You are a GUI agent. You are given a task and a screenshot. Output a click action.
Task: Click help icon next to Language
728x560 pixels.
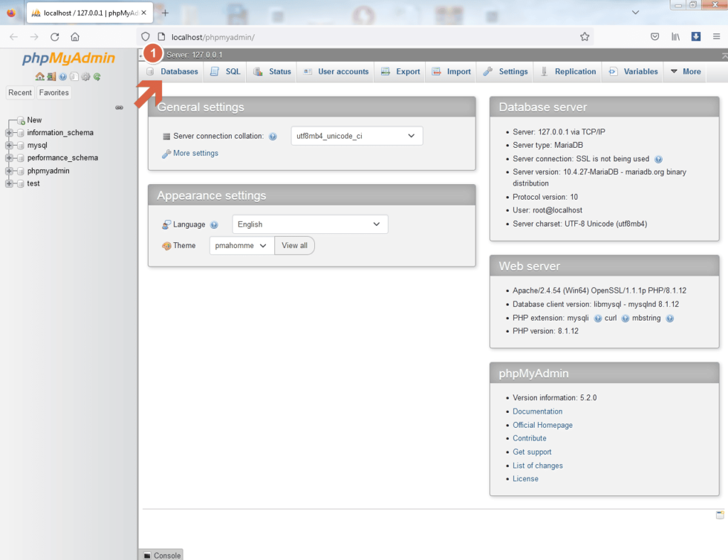coord(214,225)
